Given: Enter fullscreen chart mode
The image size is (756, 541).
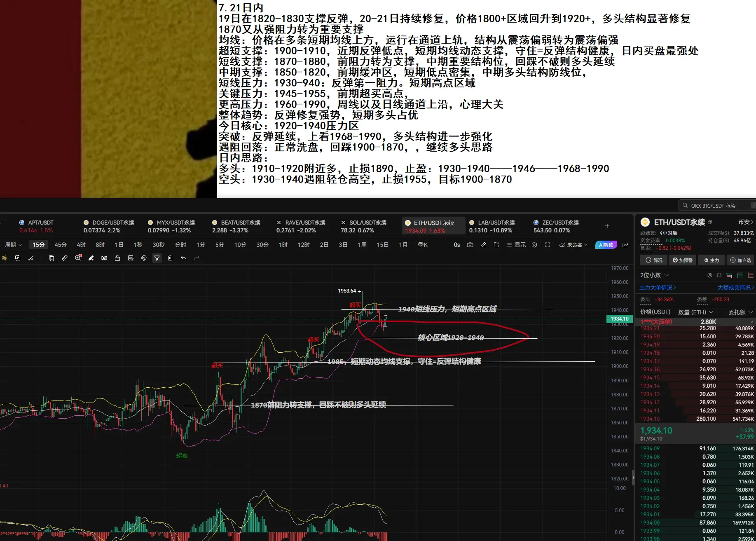Looking at the screenshot, I should [548, 245].
